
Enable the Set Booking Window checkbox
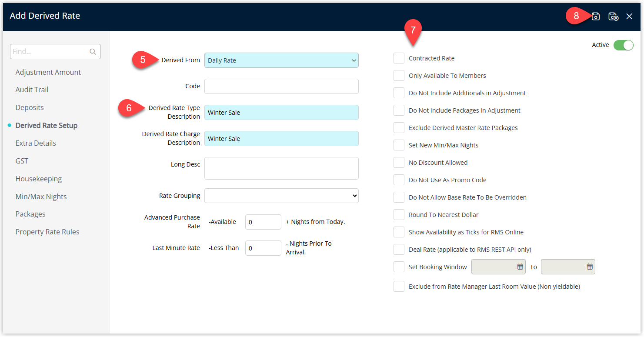click(x=399, y=267)
